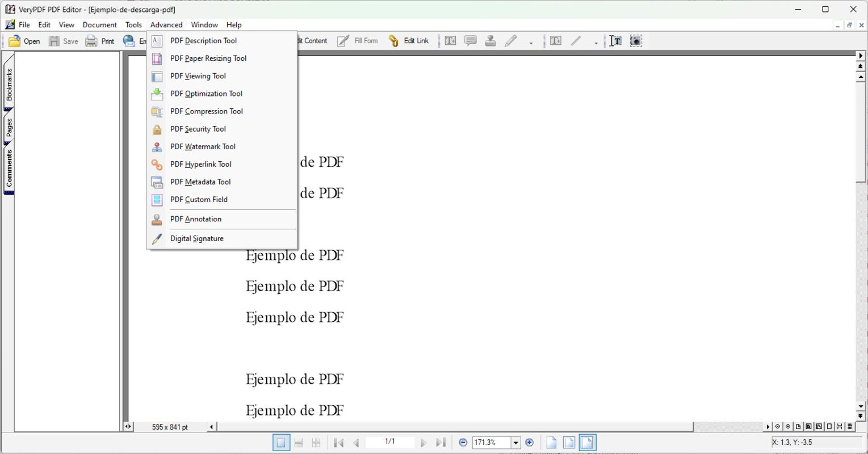Click horizontal scrollbar right arrow
The image size is (868, 454).
(768, 427)
